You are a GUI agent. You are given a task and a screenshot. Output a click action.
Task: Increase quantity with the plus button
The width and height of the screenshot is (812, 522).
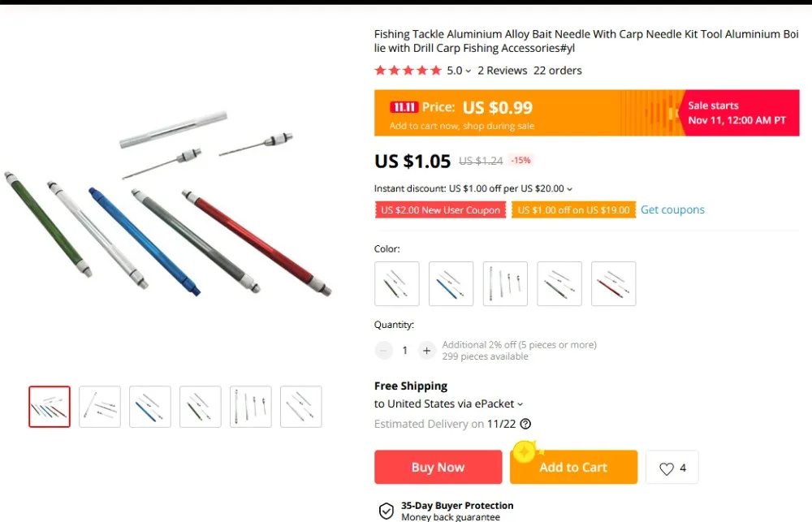coord(426,351)
